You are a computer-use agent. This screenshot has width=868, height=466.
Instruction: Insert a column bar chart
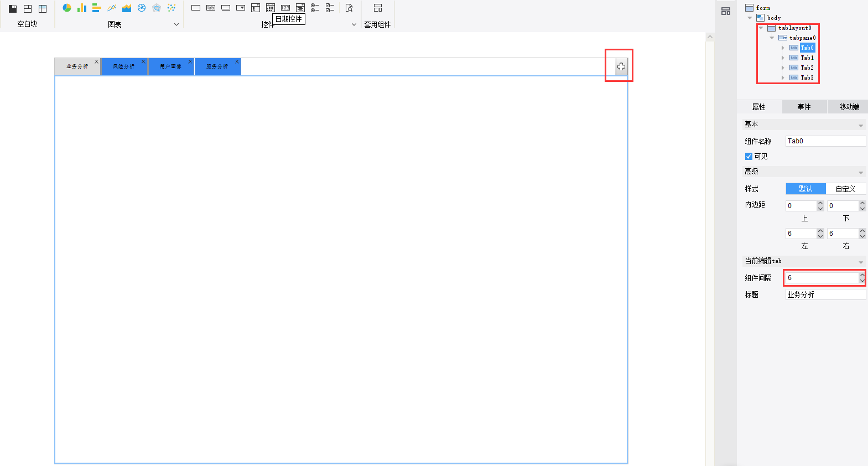[x=82, y=8]
